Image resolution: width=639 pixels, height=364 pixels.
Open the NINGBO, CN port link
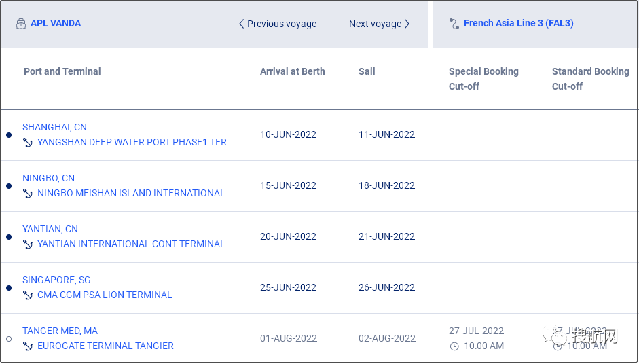coord(48,178)
